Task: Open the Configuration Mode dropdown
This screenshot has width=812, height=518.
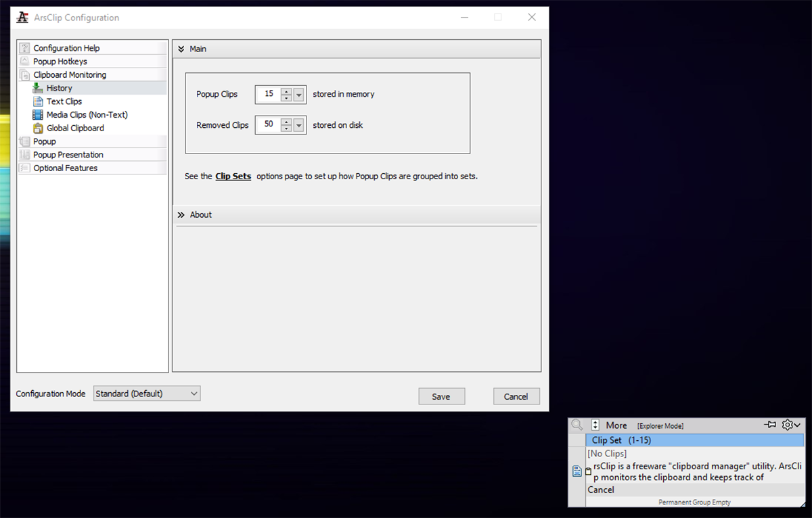Action: (147, 394)
